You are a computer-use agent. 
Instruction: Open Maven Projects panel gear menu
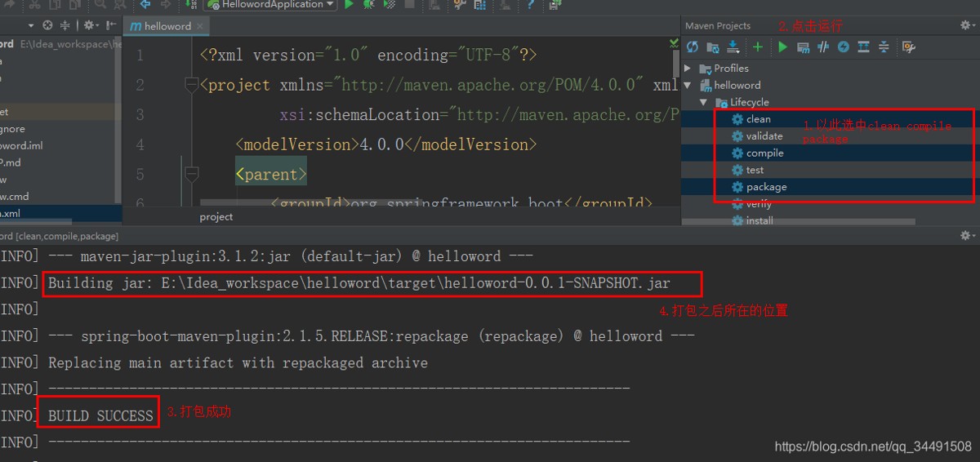point(966,25)
